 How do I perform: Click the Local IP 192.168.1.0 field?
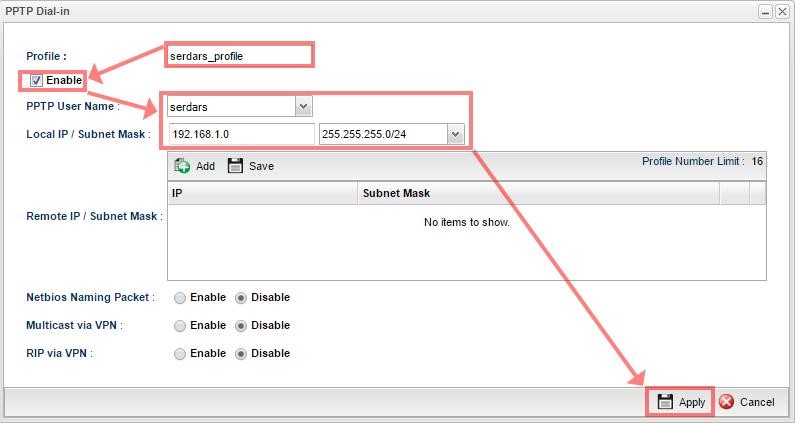tap(241, 134)
